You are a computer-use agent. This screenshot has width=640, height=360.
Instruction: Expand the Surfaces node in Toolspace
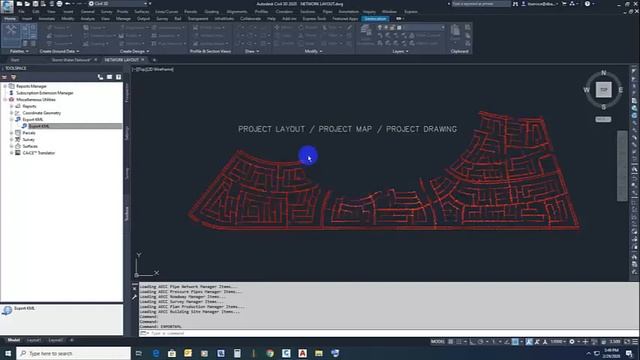[11, 146]
